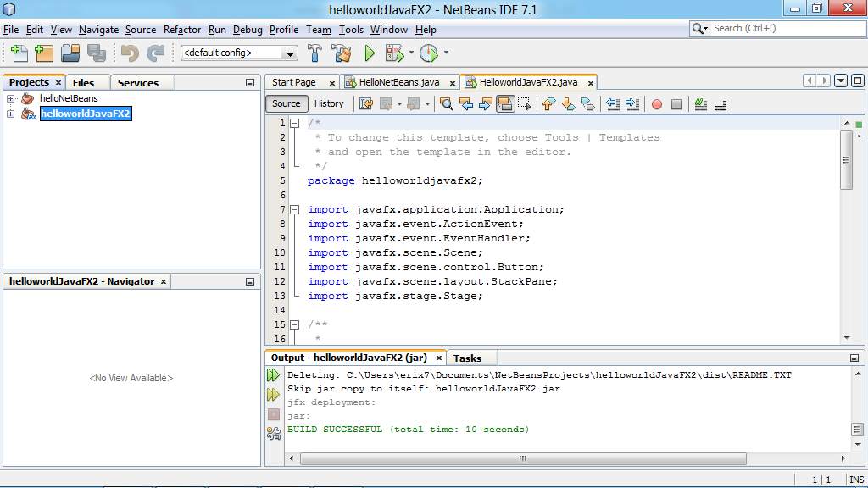Toggle the INS insert mode indicator

coord(856,480)
